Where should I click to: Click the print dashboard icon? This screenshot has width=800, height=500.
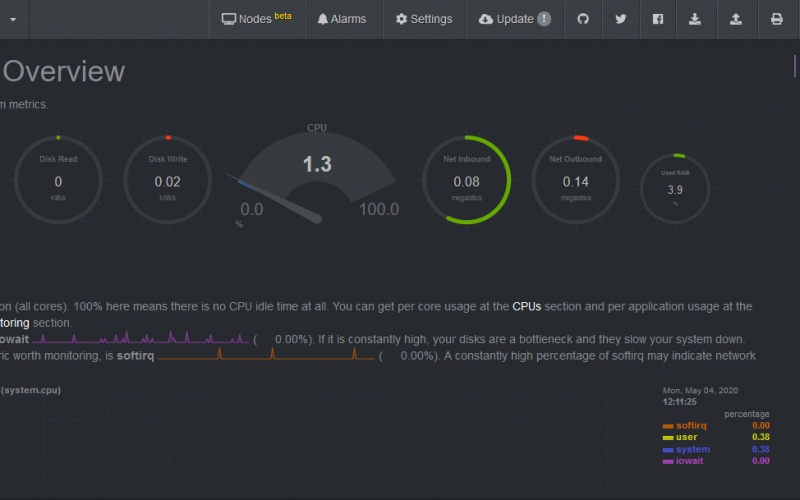[777, 19]
